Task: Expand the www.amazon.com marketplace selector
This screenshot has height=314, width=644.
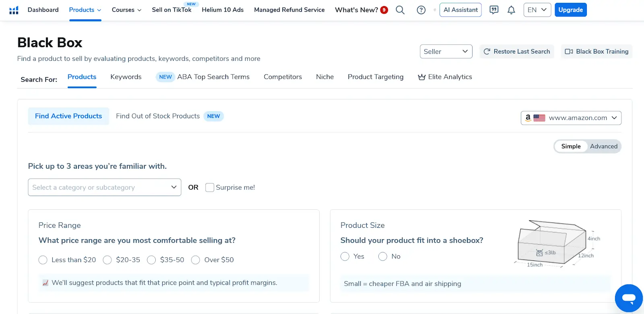Action: (571, 118)
